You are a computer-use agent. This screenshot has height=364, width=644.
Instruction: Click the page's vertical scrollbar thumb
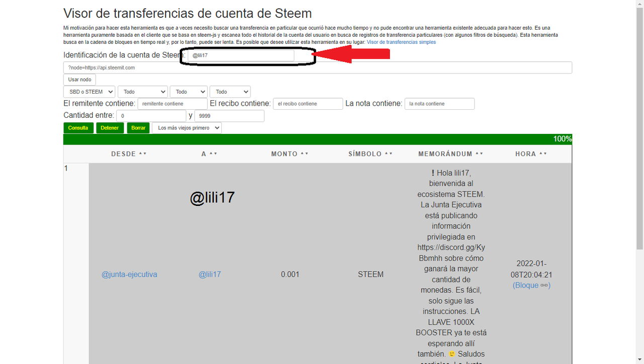pyautogui.click(x=639, y=128)
